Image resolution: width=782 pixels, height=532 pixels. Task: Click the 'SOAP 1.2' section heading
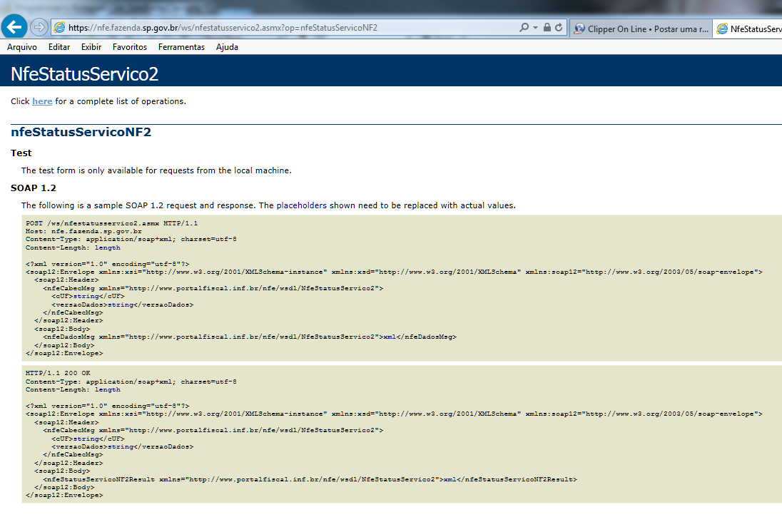pos(34,188)
